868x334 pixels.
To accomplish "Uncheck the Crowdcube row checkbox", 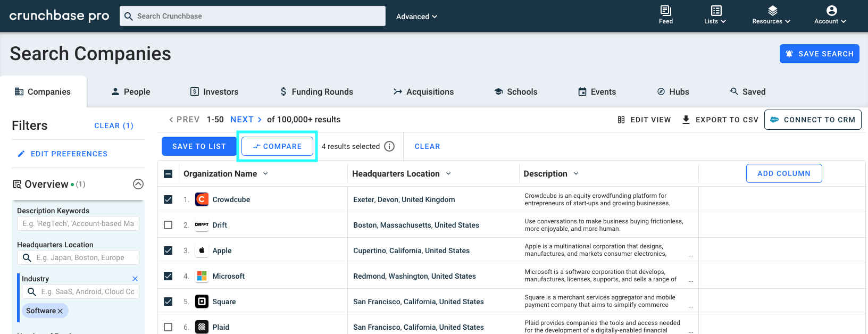I will (x=168, y=199).
